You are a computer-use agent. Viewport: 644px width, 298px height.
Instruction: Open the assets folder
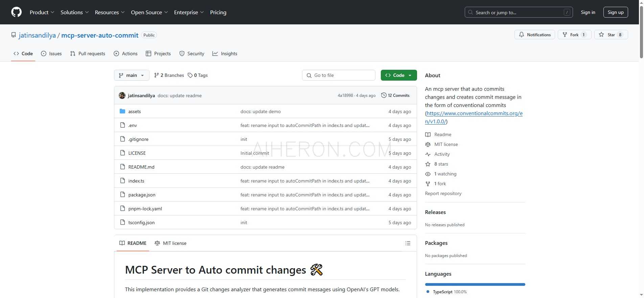click(x=135, y=111)
